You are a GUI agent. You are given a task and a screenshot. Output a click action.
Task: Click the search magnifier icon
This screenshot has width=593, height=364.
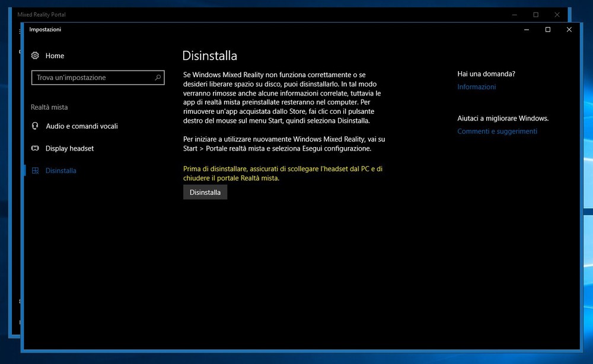pos(158,78)
